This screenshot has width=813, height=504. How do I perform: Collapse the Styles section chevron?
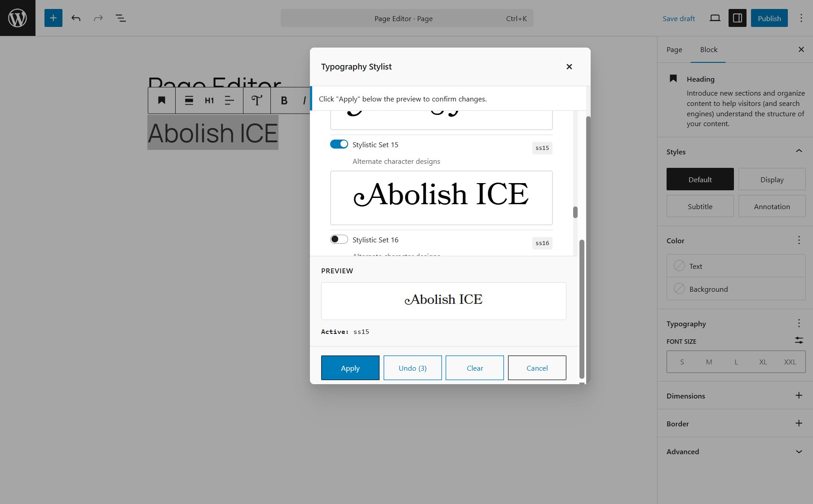799,151
